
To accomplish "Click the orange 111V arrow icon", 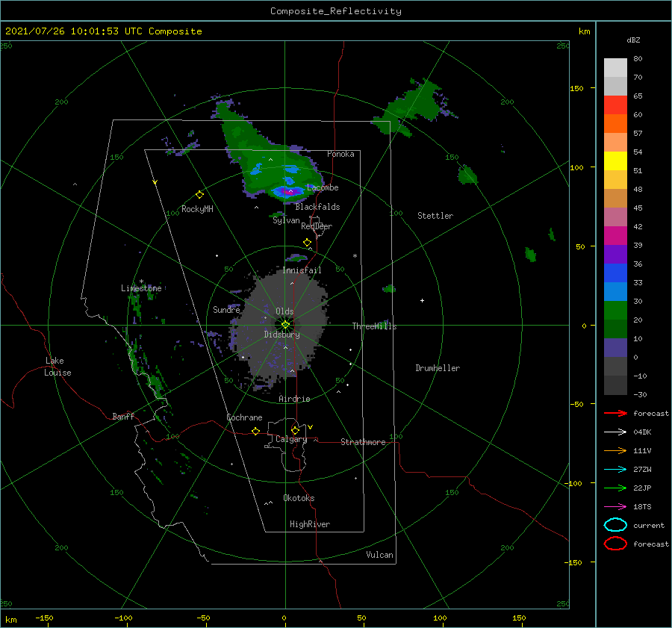I will click(615, 450).
